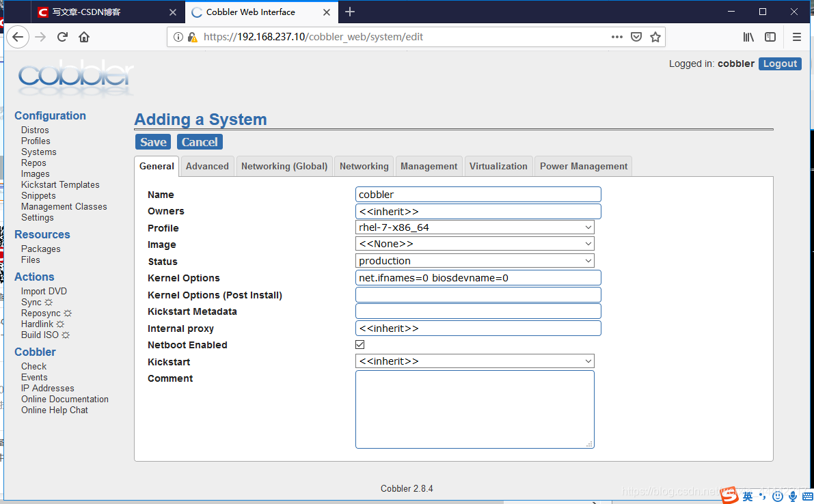
Task: Click the browser forward arrow
Action: pyautogui.click(x=40, y=37)
